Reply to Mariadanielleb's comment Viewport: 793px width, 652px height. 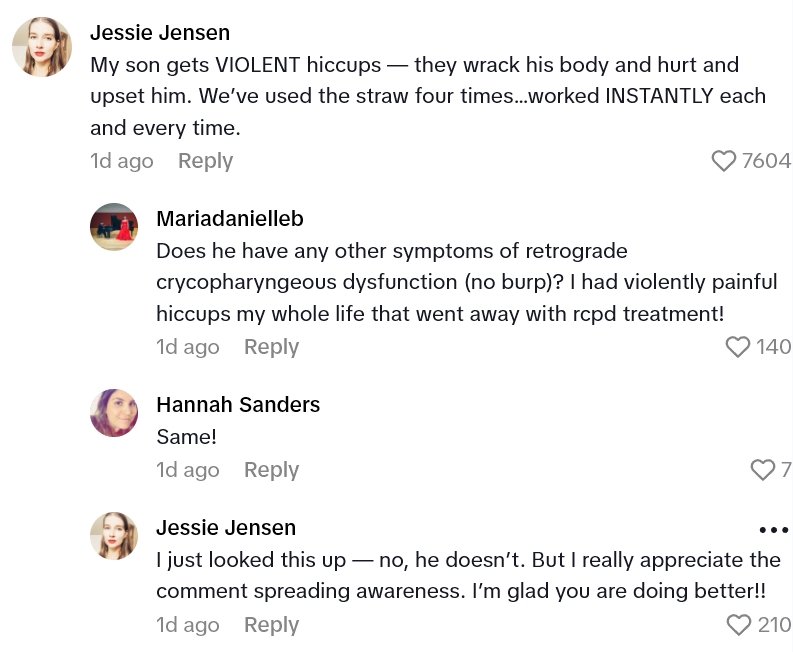[271, 347]
